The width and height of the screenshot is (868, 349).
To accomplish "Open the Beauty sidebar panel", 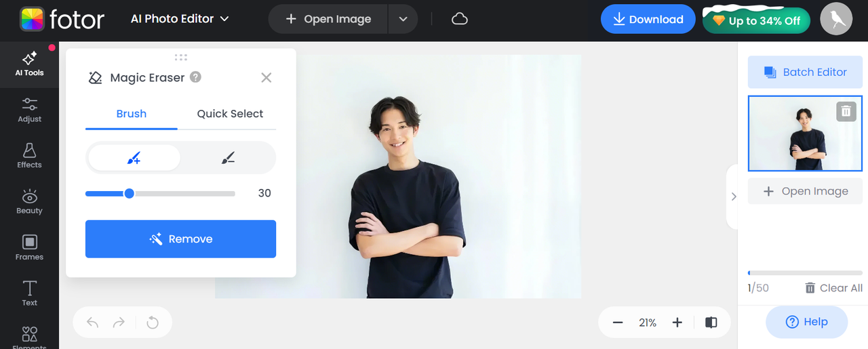I will (x=29, y=202).
